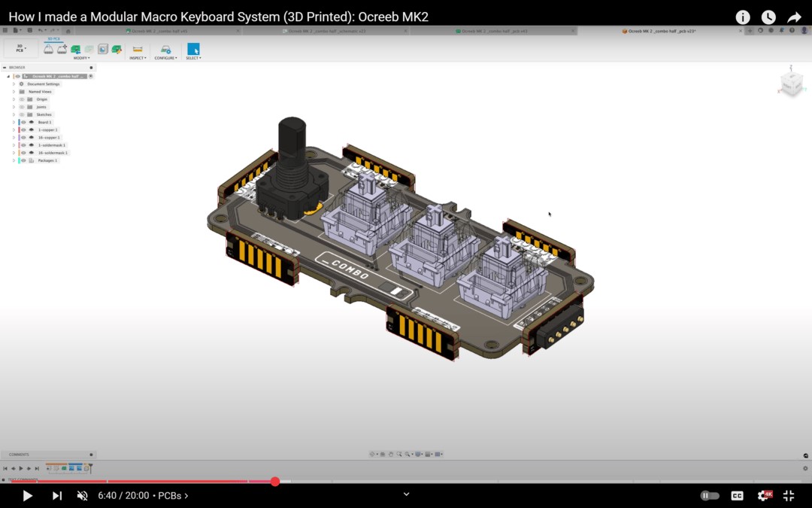Switch to the _combo half _pcb v43 tab
Image resolution: width=812 pixels, height=508 pixels.
point(492,31)
